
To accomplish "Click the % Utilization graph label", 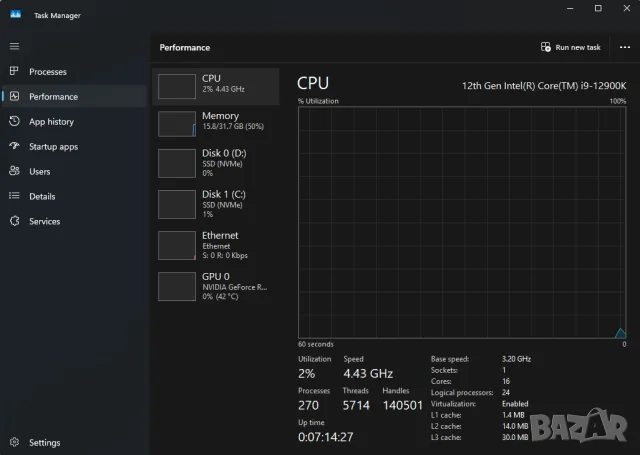I will (318, 101).
